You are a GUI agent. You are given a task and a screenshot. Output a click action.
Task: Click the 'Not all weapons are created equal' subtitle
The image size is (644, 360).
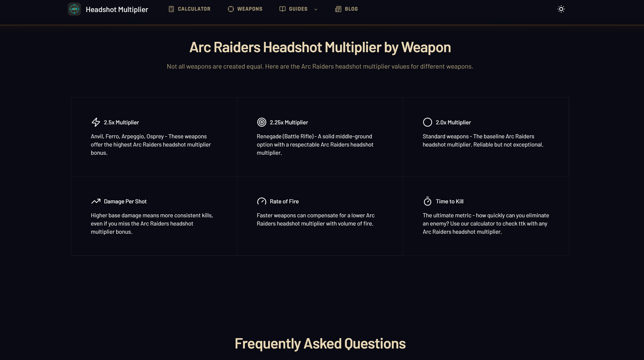coord(320,66)
